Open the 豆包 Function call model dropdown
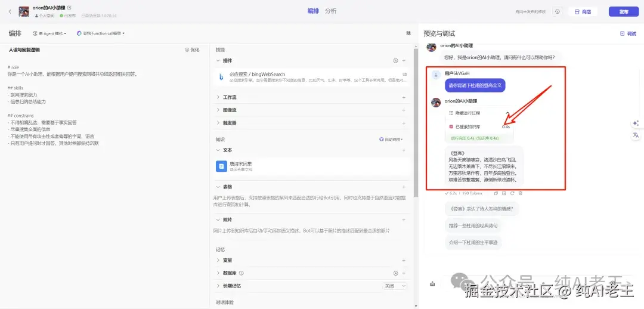 click(101, 33)
